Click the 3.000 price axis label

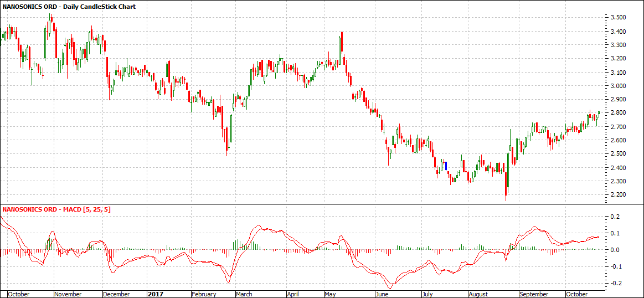tap(618, 86)
